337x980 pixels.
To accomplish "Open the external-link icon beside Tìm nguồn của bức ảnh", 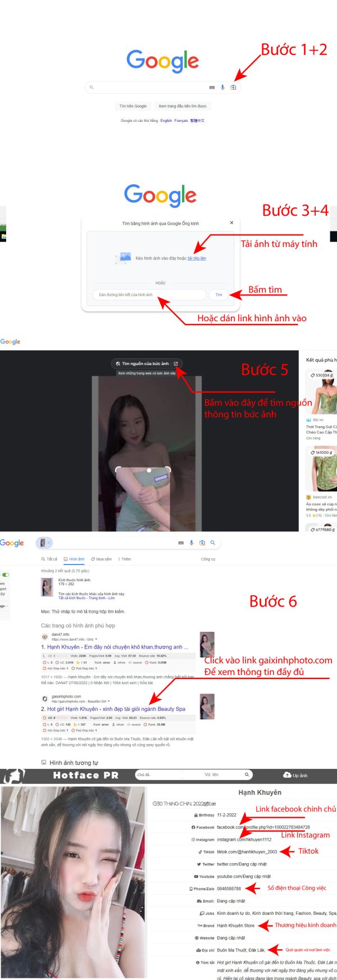I will (x=175, y=363).
